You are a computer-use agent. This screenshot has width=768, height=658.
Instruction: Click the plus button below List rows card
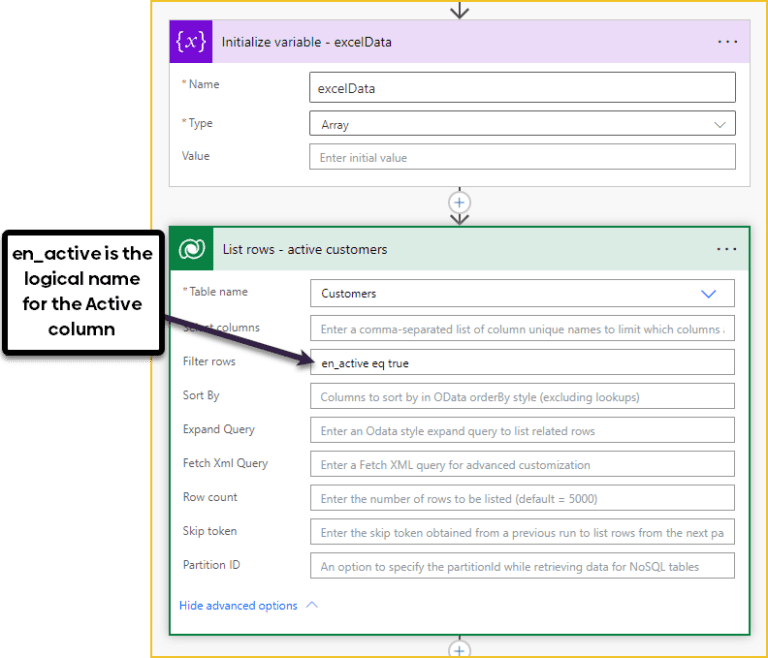coord(459,650)
